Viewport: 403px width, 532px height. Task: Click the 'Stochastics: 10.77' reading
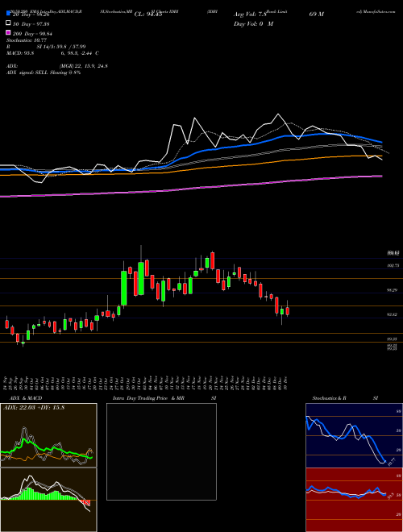click(x=28, y=40)
